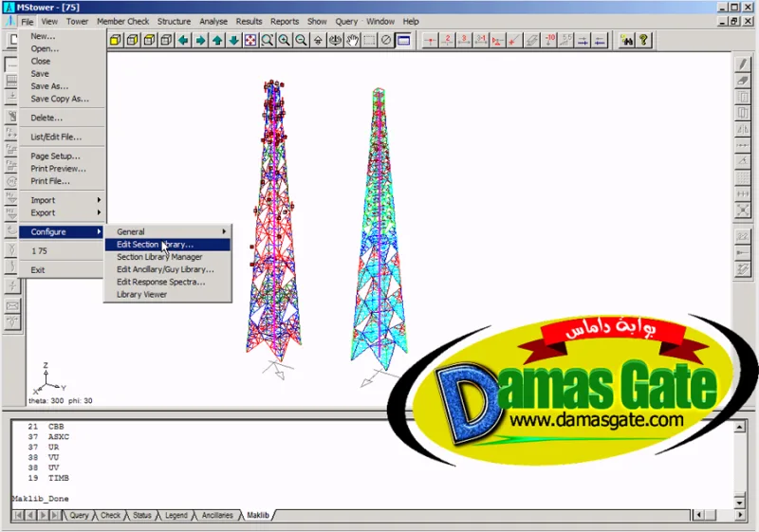This screenshot has width=759, height=532.
Task: Click the zoom window magnifier icon
Action: 268,40
